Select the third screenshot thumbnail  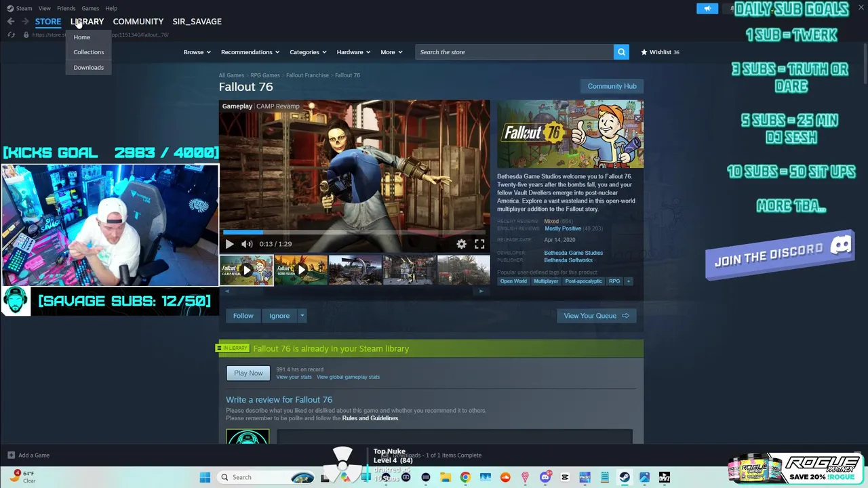point(355,270)
